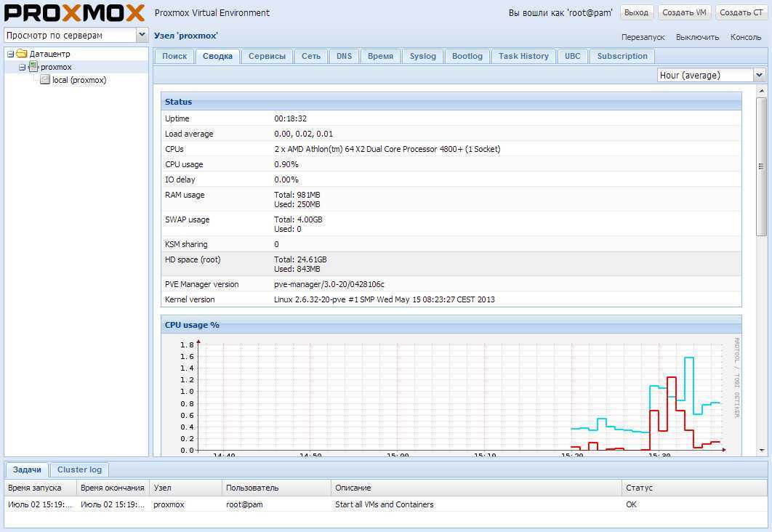Click the proxmox node server icon
Image resolution: width=772 pixels, height=532 pixels.
[x=33, y=67]
